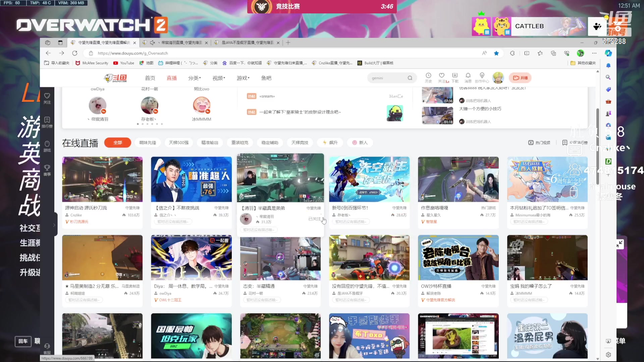This screenshot has width=644, height=362.
Task: Click the Douyu fish logo icon
Action: (111, 77)
